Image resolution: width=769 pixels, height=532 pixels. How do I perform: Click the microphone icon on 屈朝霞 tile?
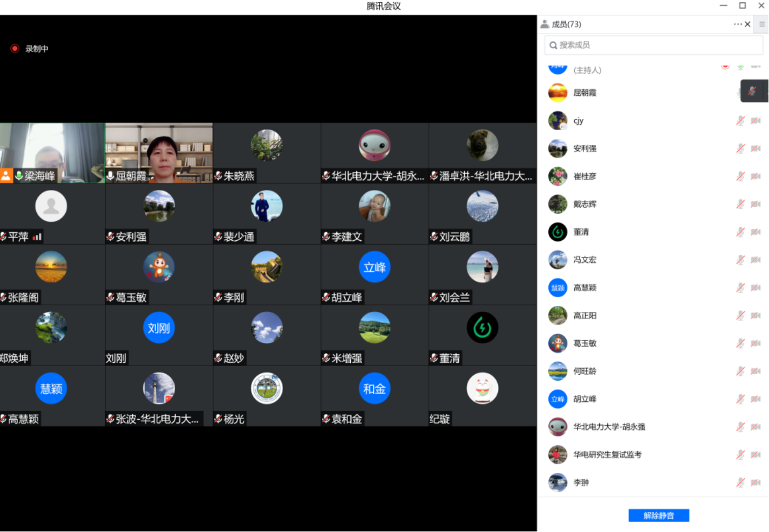tap(110, 176)
